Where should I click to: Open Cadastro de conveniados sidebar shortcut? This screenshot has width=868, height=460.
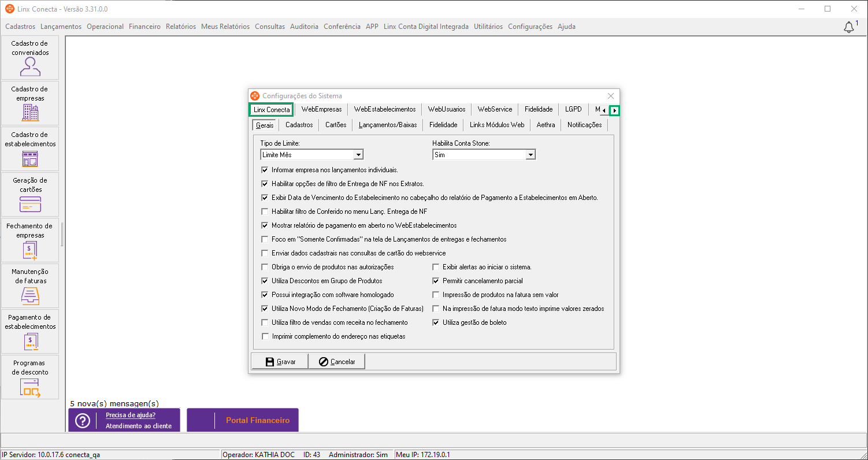30,58
